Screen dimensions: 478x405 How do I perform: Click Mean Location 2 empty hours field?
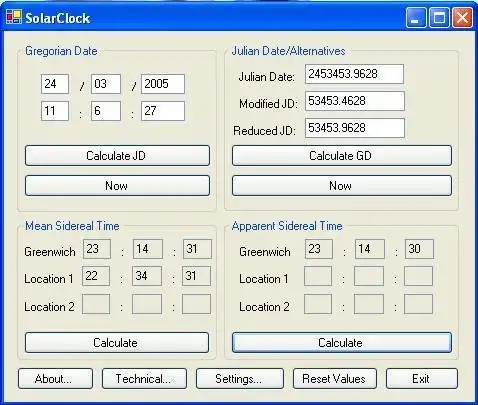click(96, 304)
